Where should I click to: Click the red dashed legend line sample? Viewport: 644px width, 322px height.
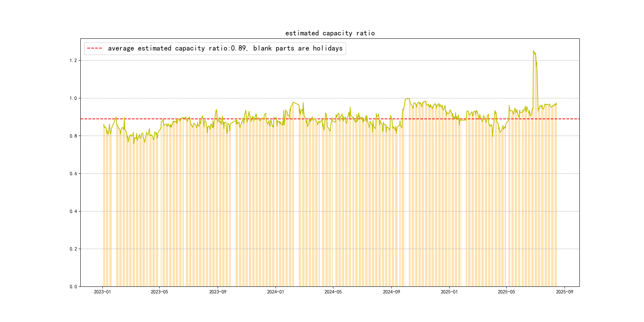click(94, 48)
